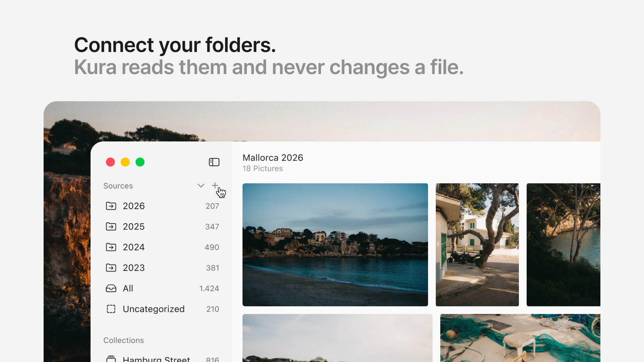Click the Sources section header
The height and width of the screenshot is (362, 644).
tap(118, 186)
